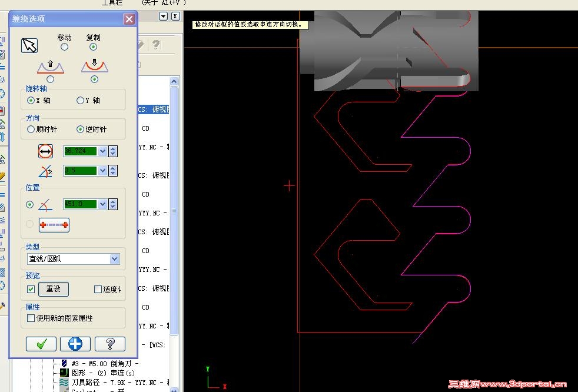Open the position angle 451.0 dropdown
578x392 pixels.
(x=102, y=204)
